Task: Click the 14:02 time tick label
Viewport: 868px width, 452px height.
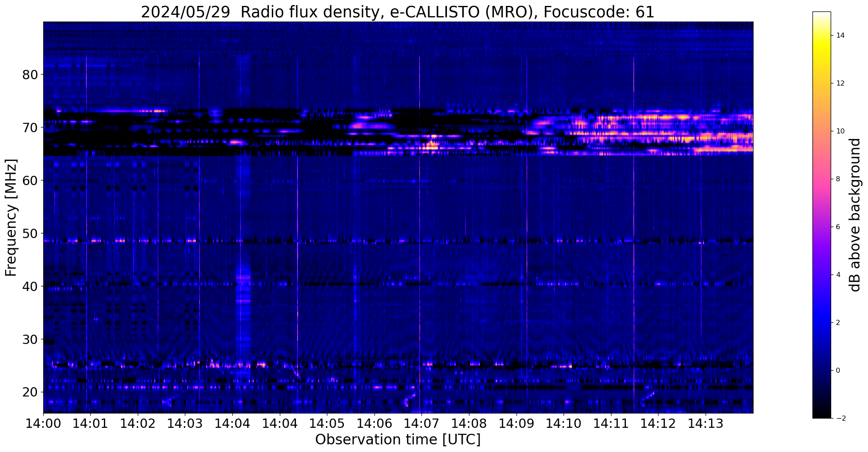Action: tap(138, 423)
